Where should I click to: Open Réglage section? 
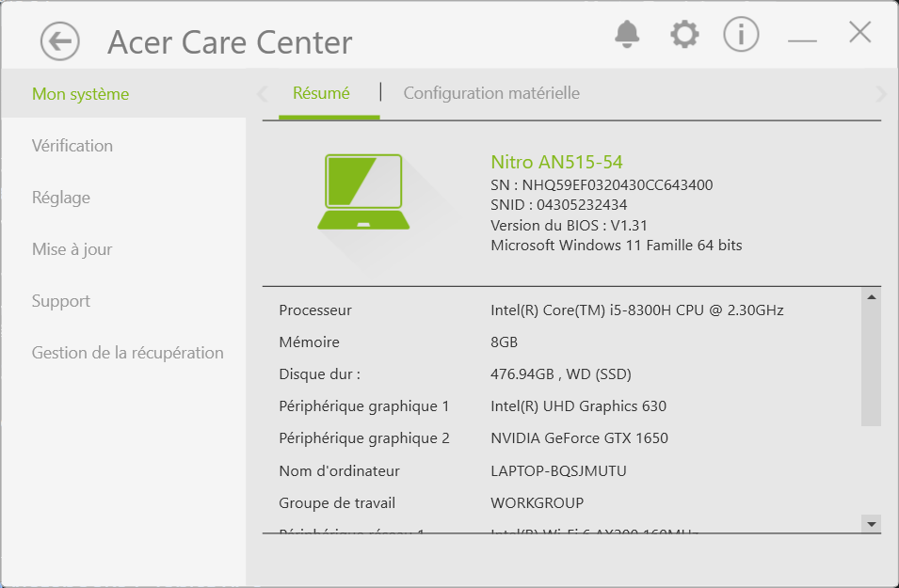(61, 198)
